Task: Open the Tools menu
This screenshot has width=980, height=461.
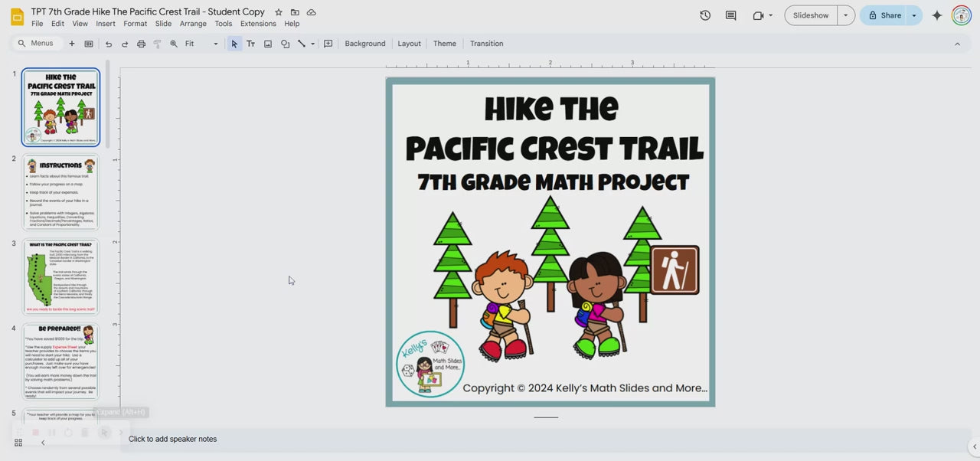Action: [x=224, y=24]
